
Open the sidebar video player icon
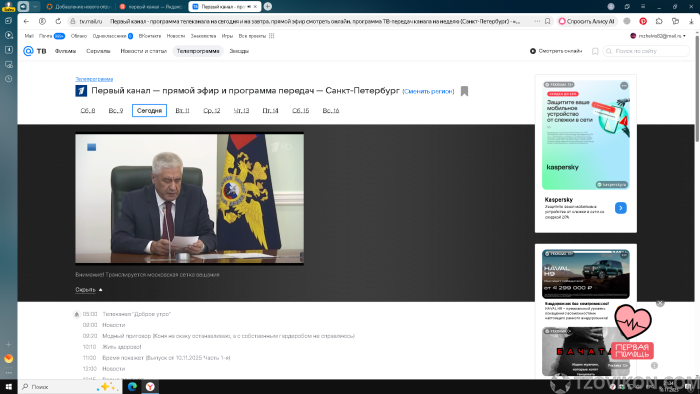pos(8,35)
